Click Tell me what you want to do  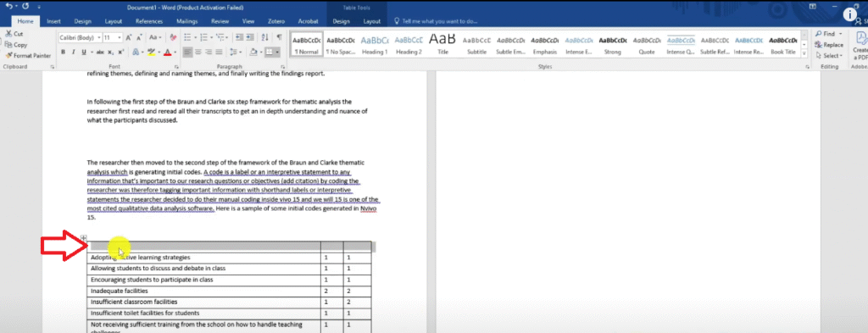point(437,21)
